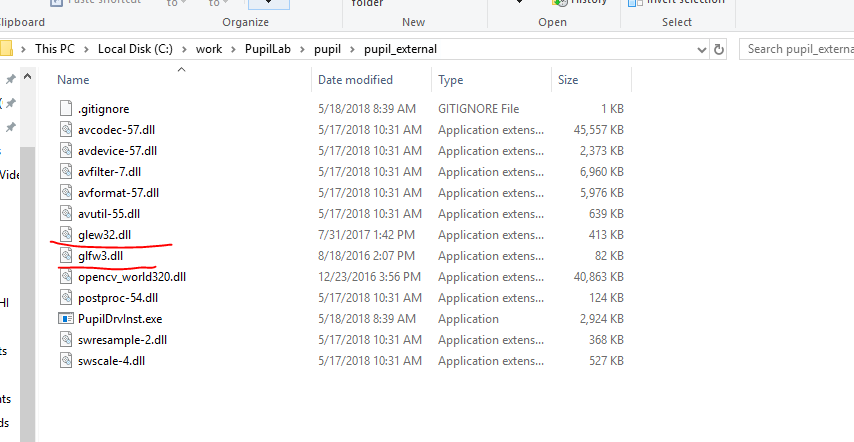Click the pupil_external breadcrumb segment
Image resolution: width=854 pixels, height=442 pixels.
click(x=400, y=49)
